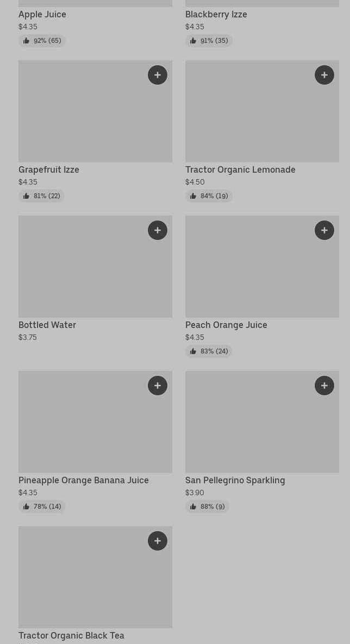Add Peach Orange Juice to cart

324,230
